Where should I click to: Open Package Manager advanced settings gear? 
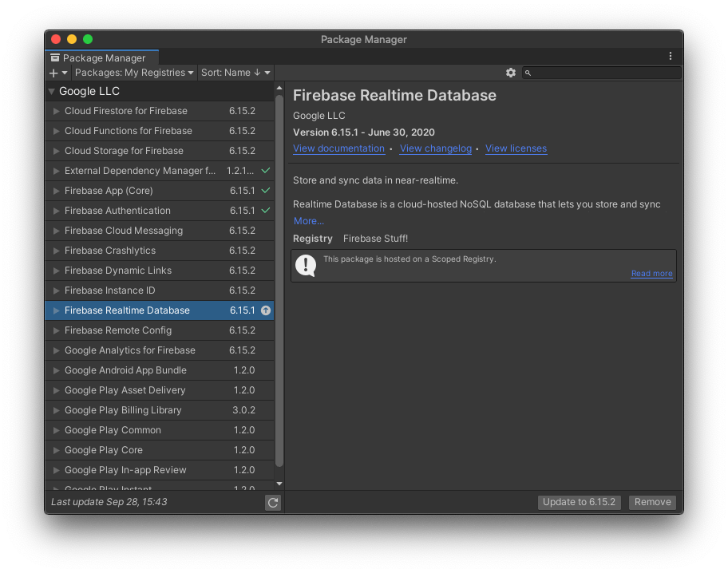pyautogui.click(x=511, y=73)
